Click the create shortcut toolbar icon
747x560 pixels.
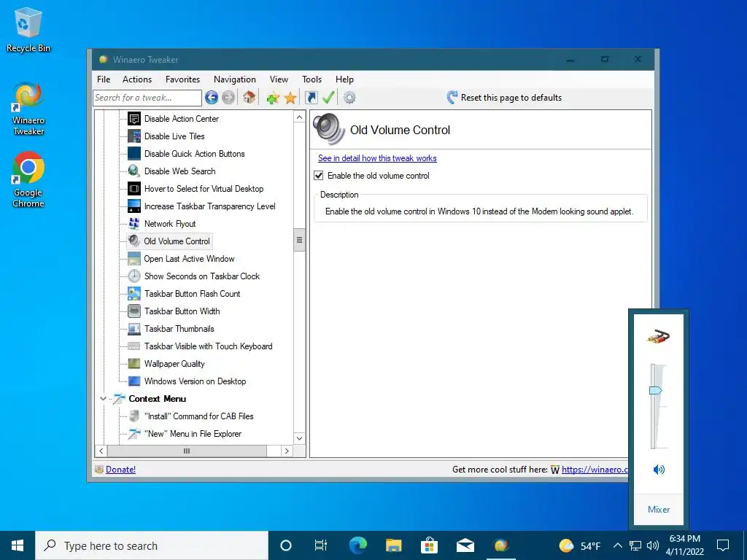[311, 98]
